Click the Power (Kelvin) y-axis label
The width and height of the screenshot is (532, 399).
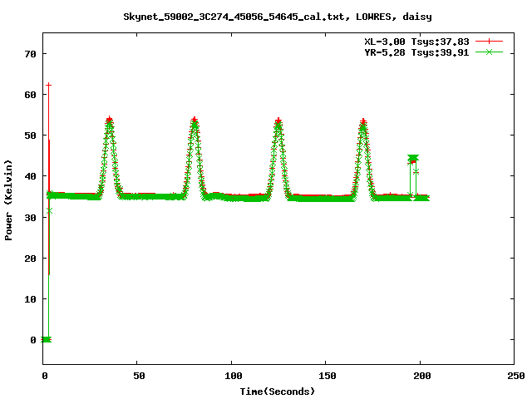8,200
